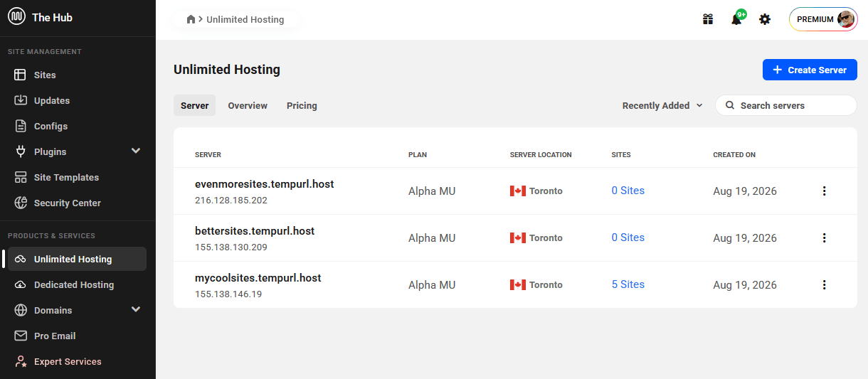Click the Pro Email envelope icon
Image resolution: width=868 pixels, height=379 pixels.
21,336
